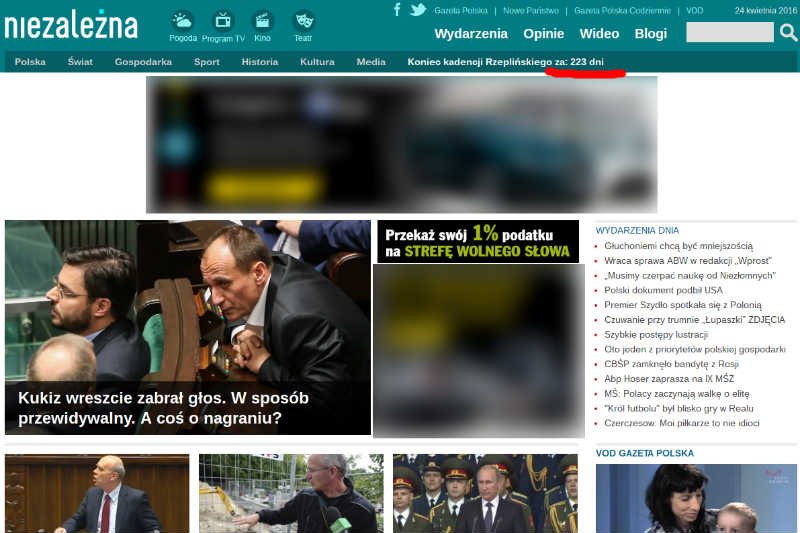Select the Świat category tab
Image resolution: width=800 pixels, height=533 pixels.
[x=80, y=62]
